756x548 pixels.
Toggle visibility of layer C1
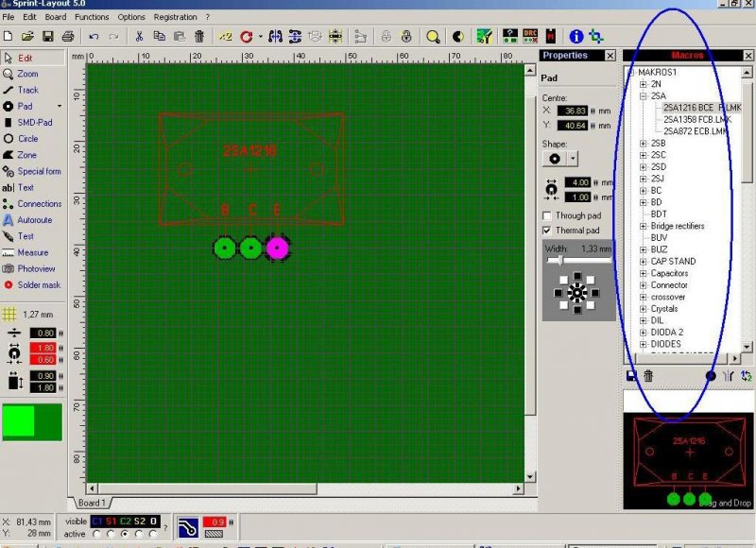tap(97, 521)
